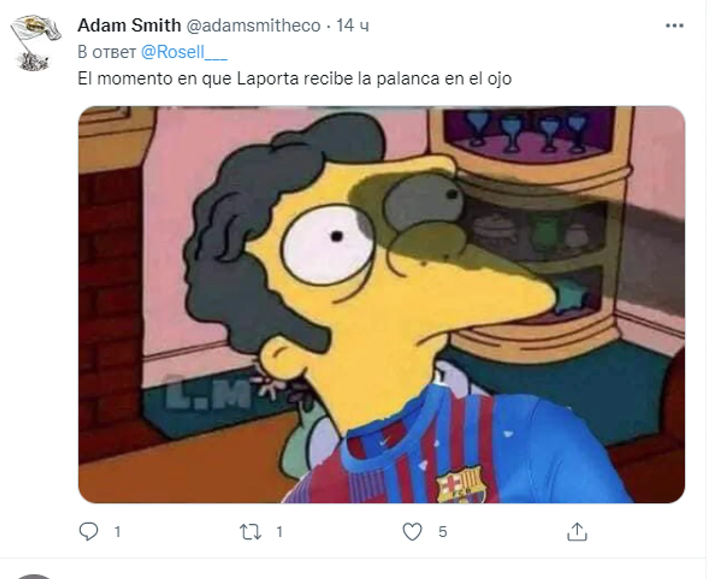728x579 pixels.
Task: Click the likes count number 5
Action: 443,532
